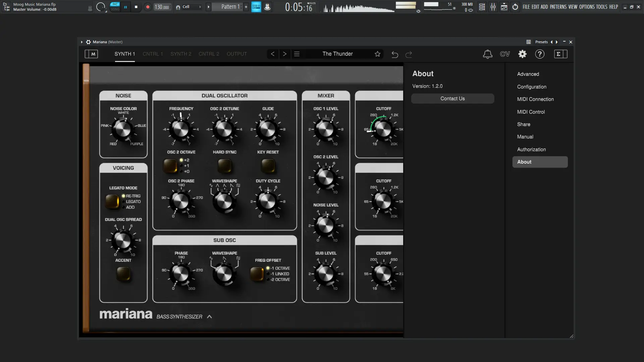The height and width of the screenshot is (362, 644).
Task: Click the Contact Us button
Action: pos(452,99)
